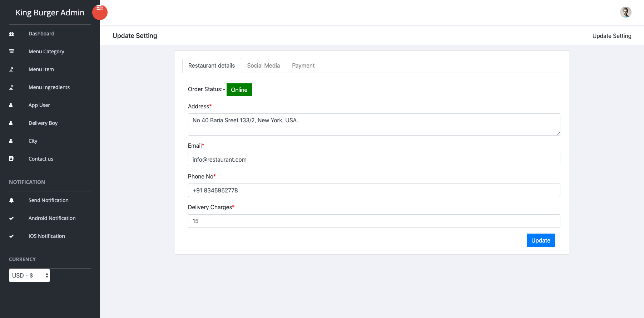Click the Send Notification bell icon
This screenshot has width=644, height=318.
pos(11,200)
